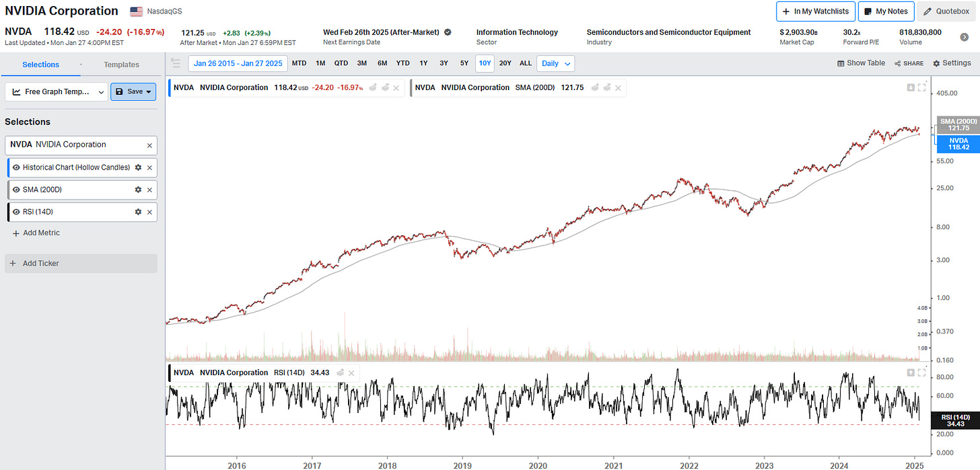The width and height of the screenshot is (980, 470).
Task: Collapse the sidebar with the list-arrow icon
Action: (176, 63)
